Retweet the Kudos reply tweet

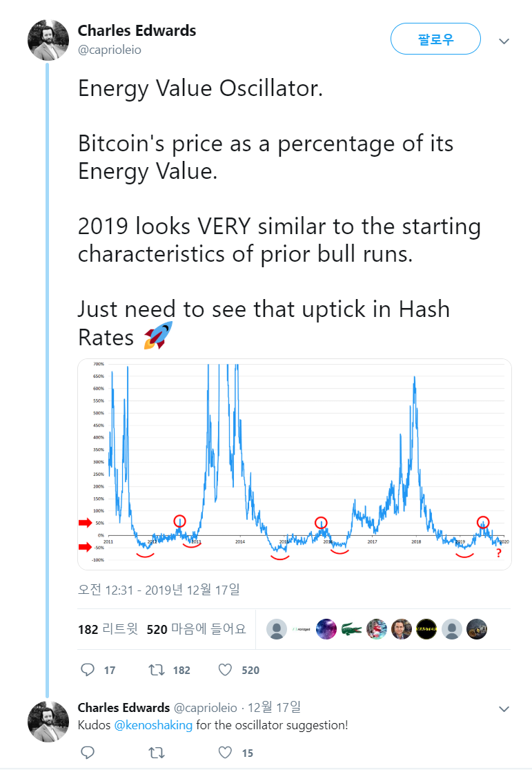click(x=156, y=753)
